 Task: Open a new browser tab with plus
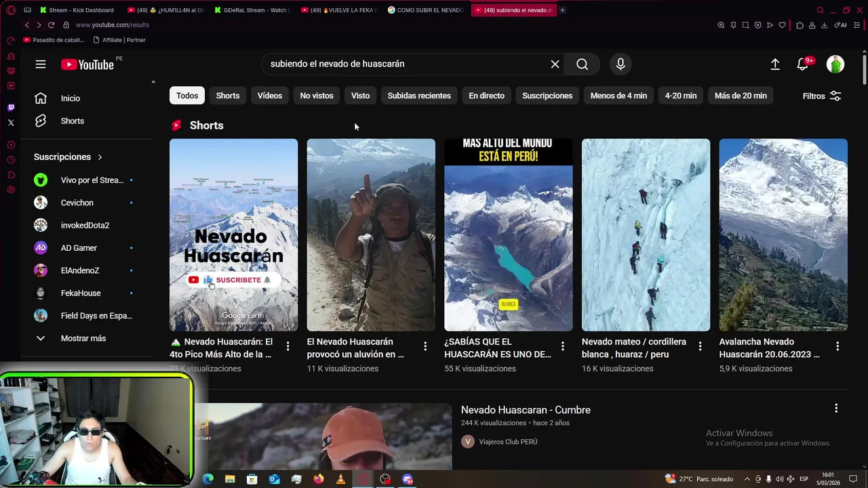[562, 10]
